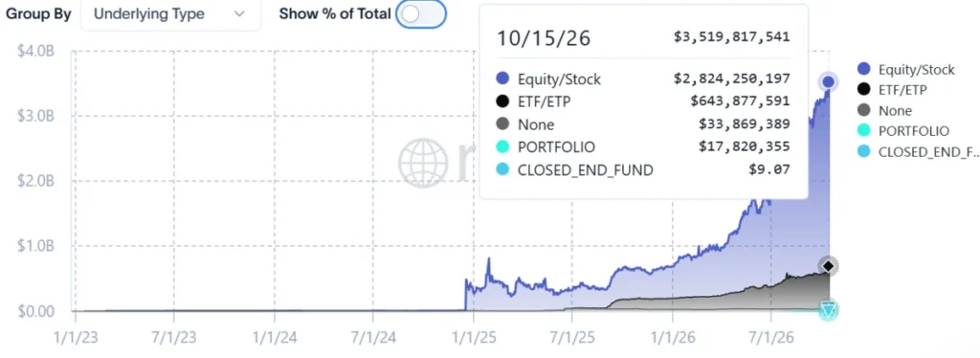Click the Group By label
Image resolution: width=980 pixels, height=358 pixels.
(x=38, y=14)
